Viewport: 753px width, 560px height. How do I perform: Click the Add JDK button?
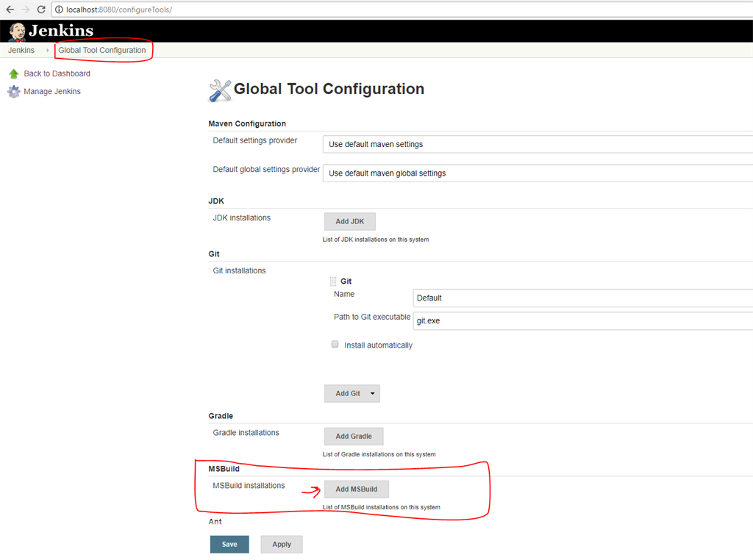[349, 222]
